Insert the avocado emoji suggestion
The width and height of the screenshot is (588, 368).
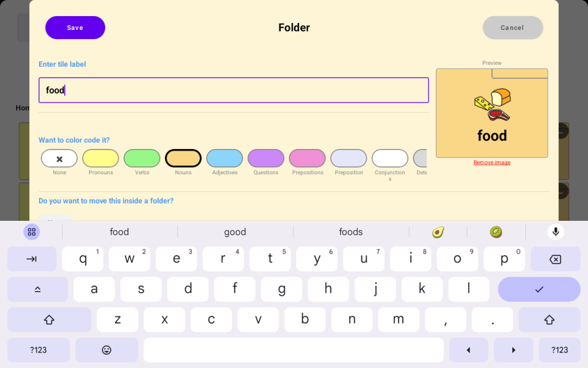[438, 232]
